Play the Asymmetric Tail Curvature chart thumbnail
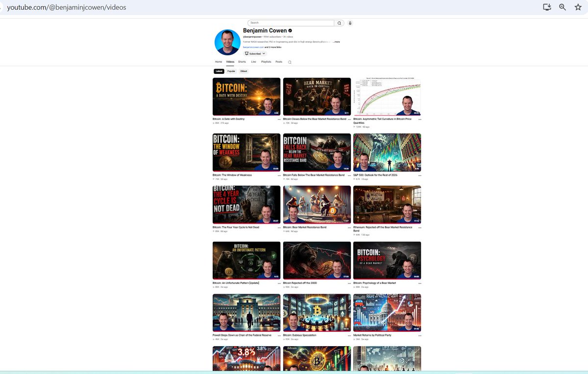The height and width of the screenshot is (374, 588). click(x=387, y=97)
